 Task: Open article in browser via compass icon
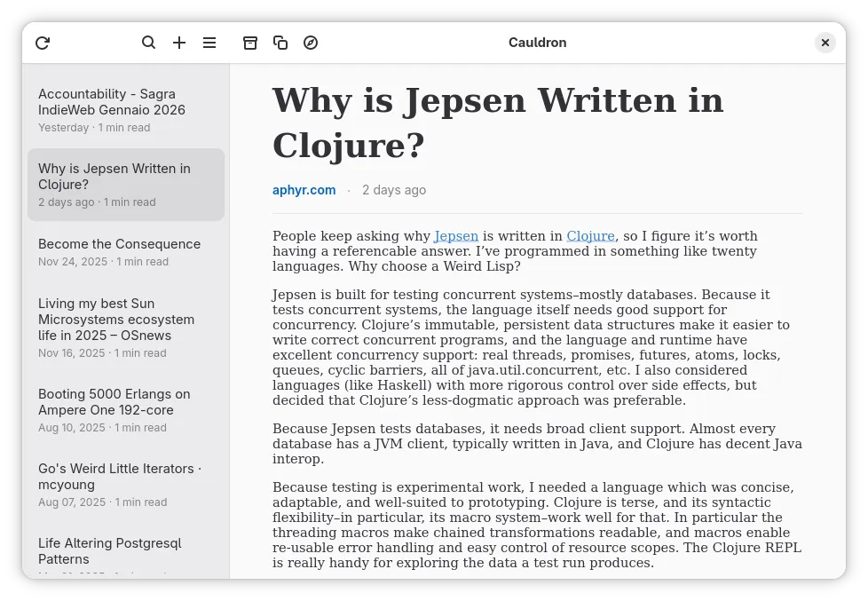pyautogui.click(x=311, y=43)
